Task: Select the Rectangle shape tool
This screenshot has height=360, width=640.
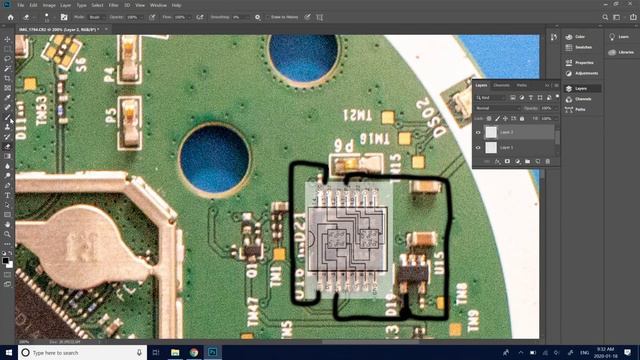Action: point(7,215)
